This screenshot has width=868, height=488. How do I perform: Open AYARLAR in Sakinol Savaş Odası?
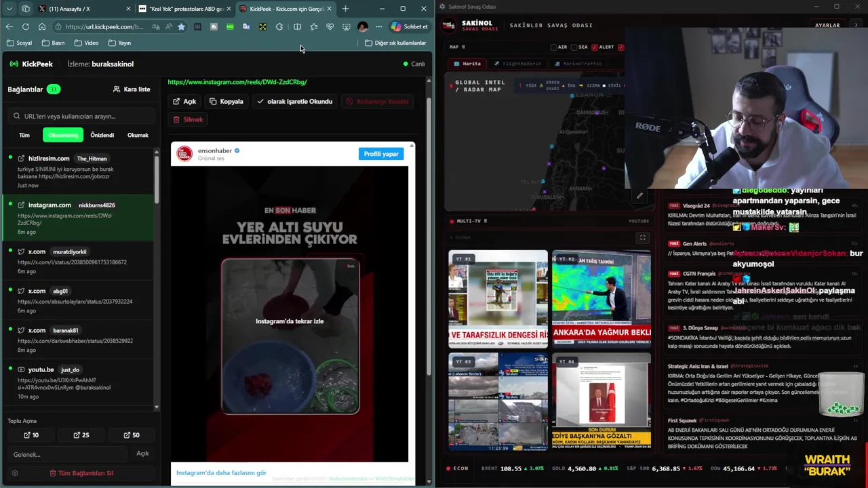[x=827, y=25]
